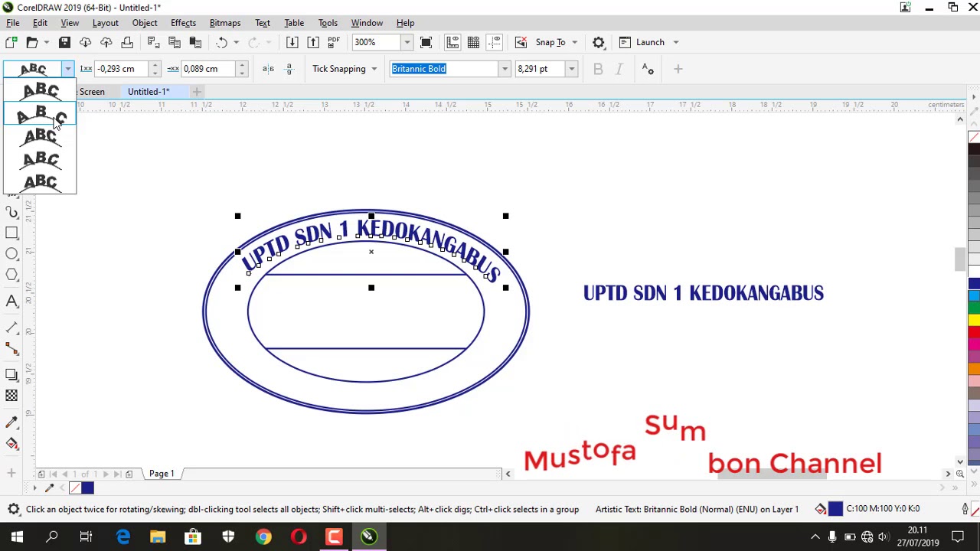Click the Paste icon in the toolbar
This screenshot has height=551, width=980.
pyautogui.click(x=195, y=42)
